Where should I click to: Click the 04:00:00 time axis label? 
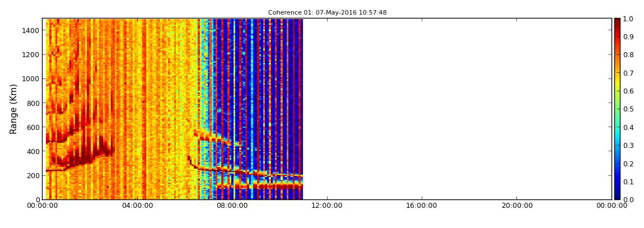tap(137, 206)
